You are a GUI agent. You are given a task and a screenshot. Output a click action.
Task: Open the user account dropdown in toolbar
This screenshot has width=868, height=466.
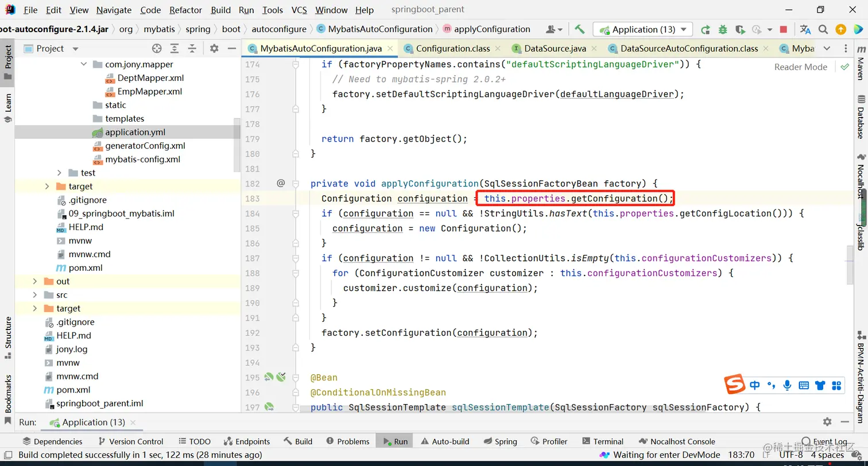tap(554, 29)
